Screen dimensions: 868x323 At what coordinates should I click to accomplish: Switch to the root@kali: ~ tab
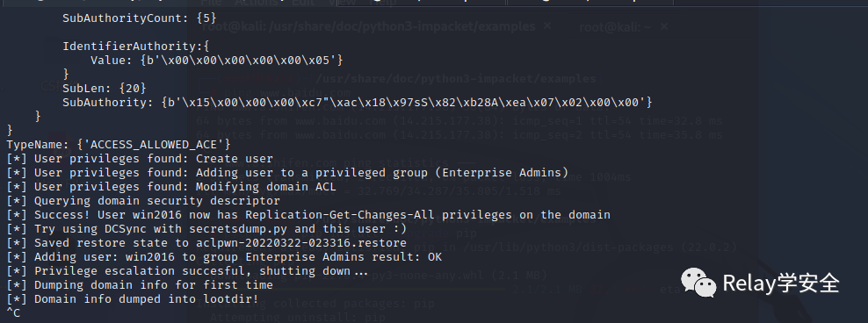point(613,26)
